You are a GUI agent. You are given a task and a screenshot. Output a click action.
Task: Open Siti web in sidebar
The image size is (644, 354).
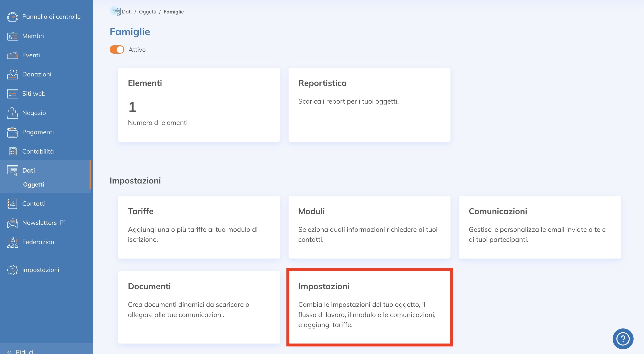pos(34,94)
